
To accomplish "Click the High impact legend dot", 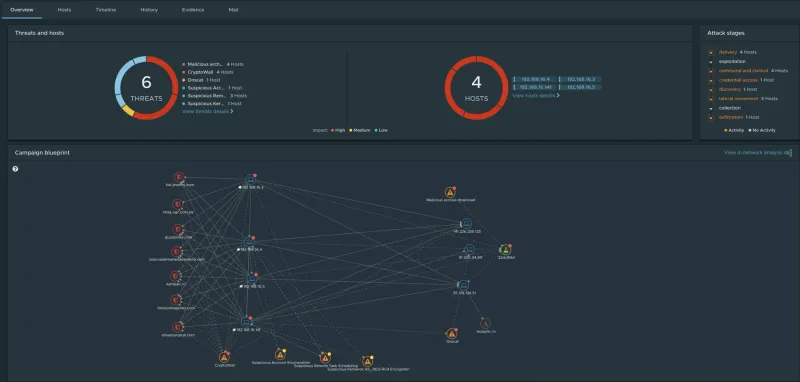I will pos(332,131).
